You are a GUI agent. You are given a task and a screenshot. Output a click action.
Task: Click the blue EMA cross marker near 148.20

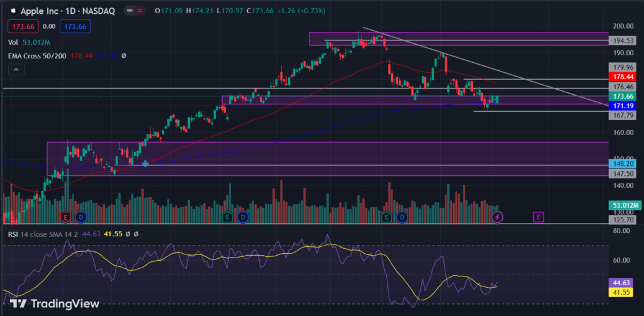point(145,164)
